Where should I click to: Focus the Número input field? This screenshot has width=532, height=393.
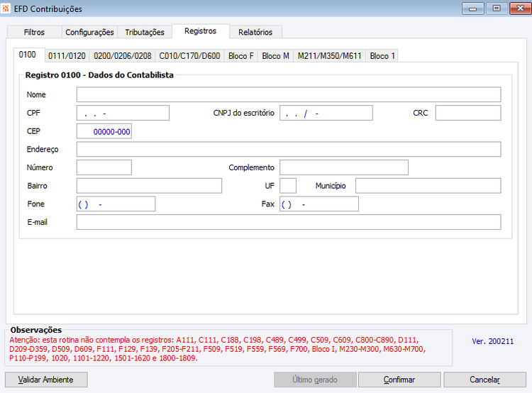tap(104, 167)
